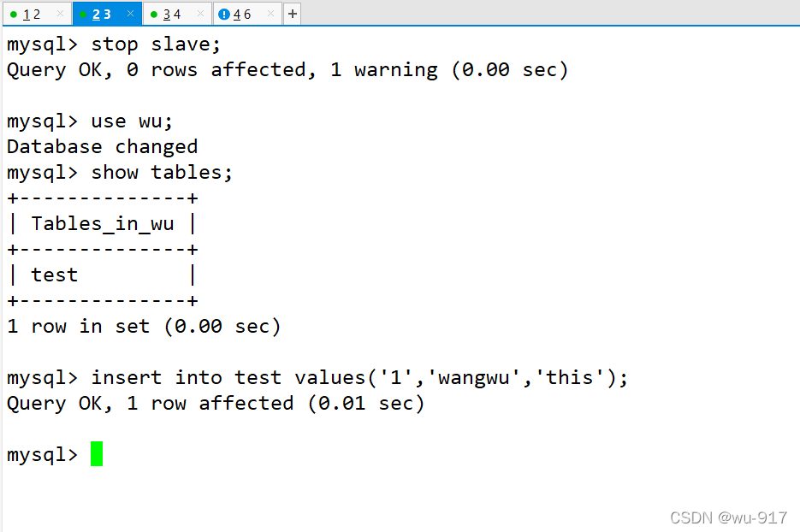Click the test table name in results
This screenshot has height=532, width=800.
pos(54,275)
